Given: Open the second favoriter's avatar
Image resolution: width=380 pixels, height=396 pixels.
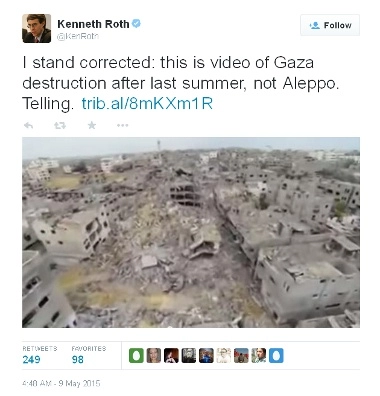Looking at the screenshot, I should pos(154,355).
